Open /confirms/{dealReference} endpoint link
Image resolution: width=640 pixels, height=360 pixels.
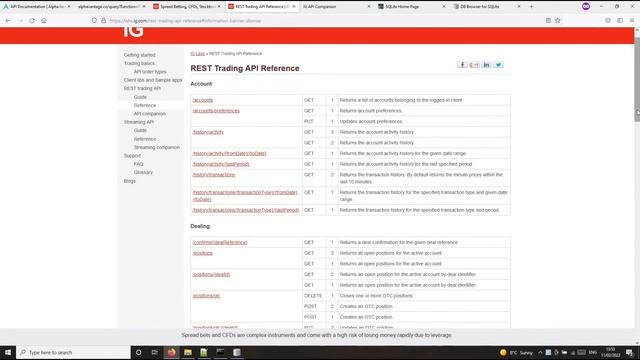click(220, 242)
